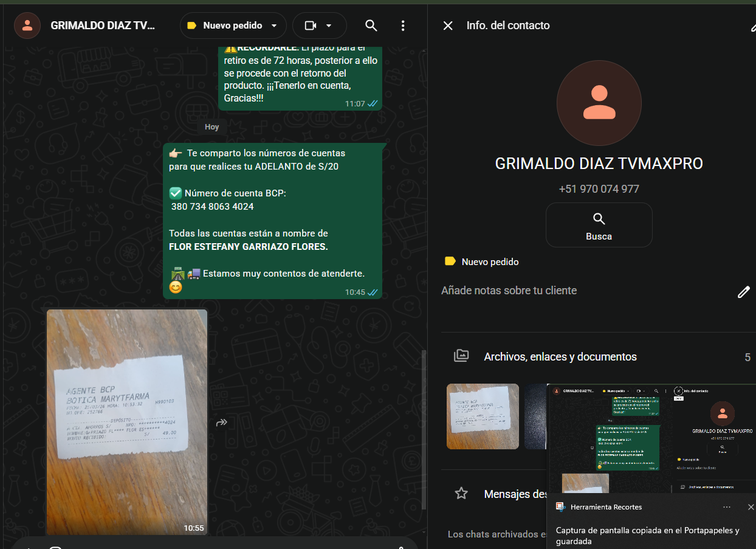Open Archivos, enlaces y documentos section
Screen dimensions: 756x549
point(560,357)
